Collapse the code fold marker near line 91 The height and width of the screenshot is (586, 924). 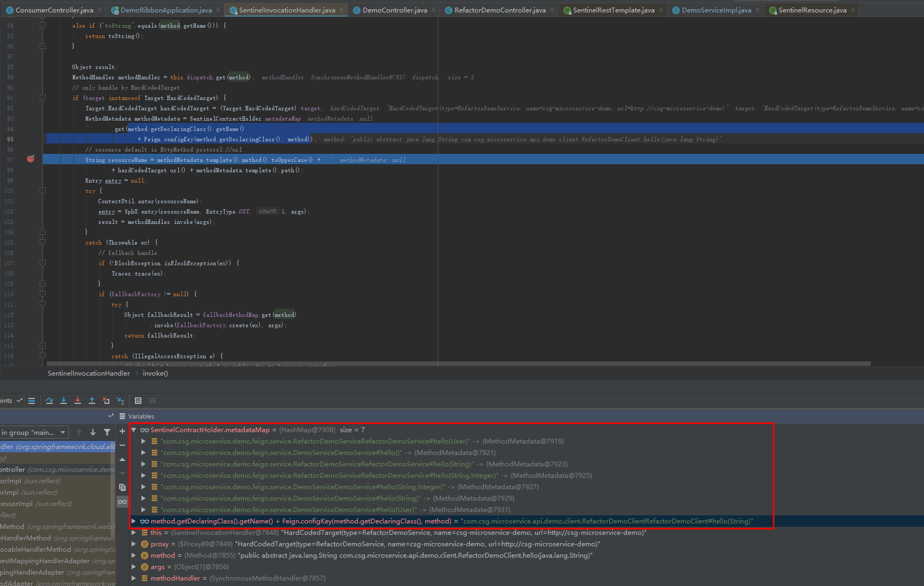(42, 97)
